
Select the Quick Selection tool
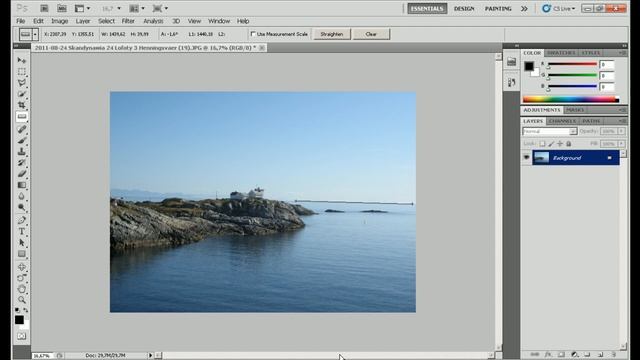point(22,94)
